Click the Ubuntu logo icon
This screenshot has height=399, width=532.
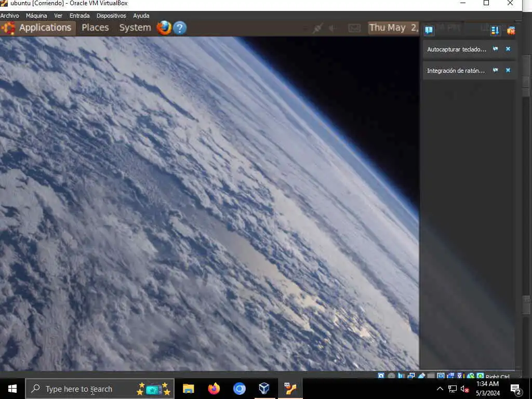[x=8, y=28]
